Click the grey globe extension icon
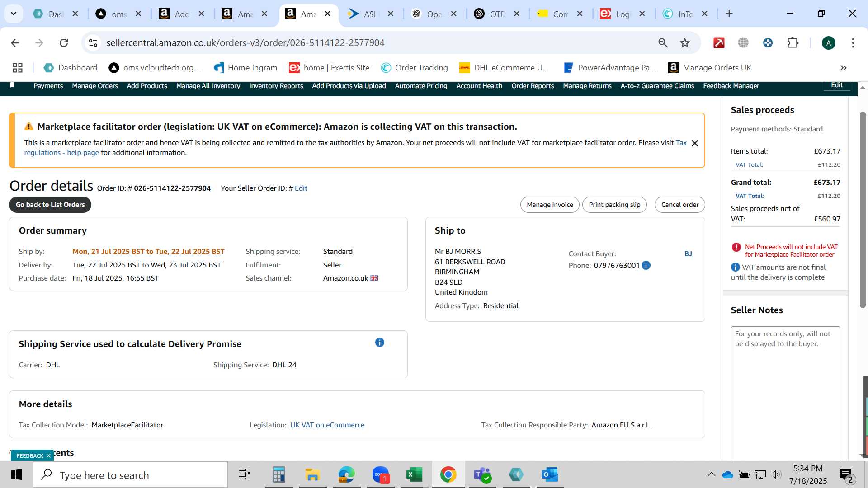This screenshot has width=868, height=488. (743, 43)
